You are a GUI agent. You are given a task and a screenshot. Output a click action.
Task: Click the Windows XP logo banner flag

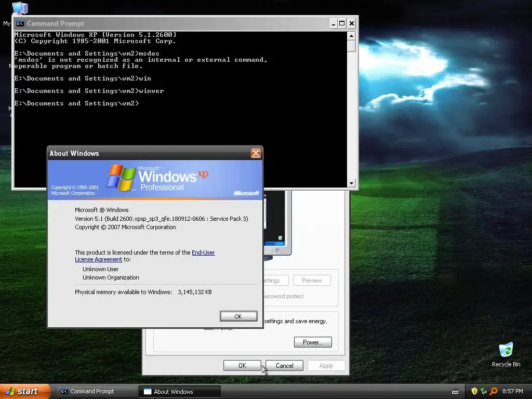tap(121, 177)
